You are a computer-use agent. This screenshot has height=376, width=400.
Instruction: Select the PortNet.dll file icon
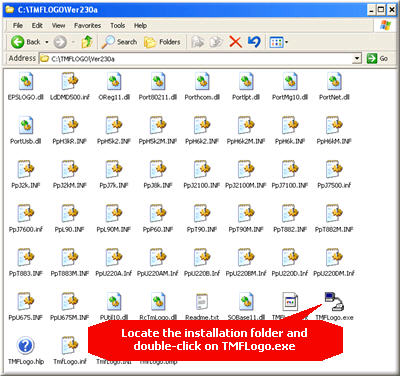[x=334, y=82]
